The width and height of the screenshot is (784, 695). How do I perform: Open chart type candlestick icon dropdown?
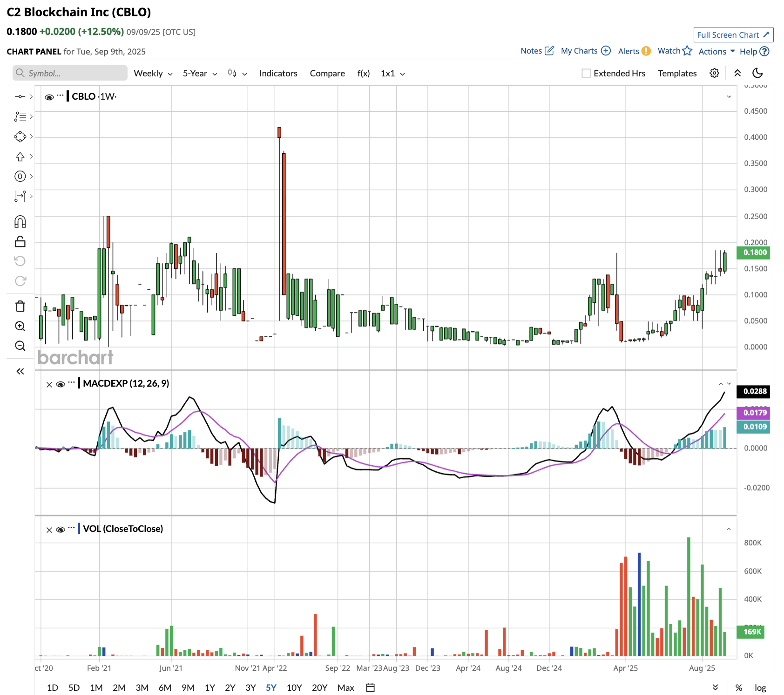click(x=237, y=73)
